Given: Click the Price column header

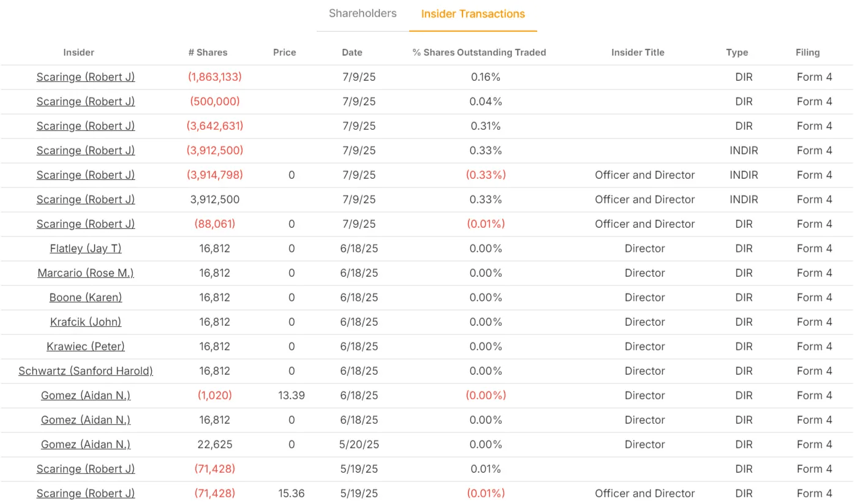Looking at the screenshot, I should click(284, 53).
